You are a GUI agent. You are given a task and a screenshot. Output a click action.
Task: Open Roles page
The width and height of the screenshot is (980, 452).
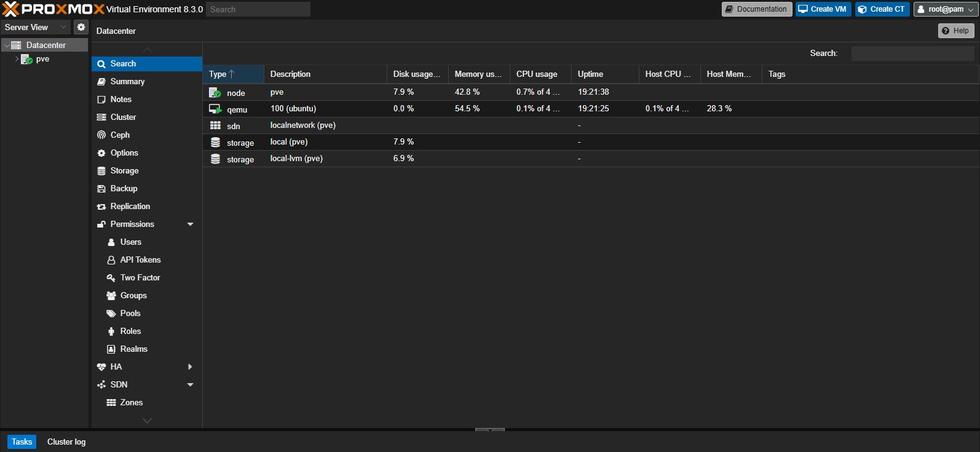point(147,331)
